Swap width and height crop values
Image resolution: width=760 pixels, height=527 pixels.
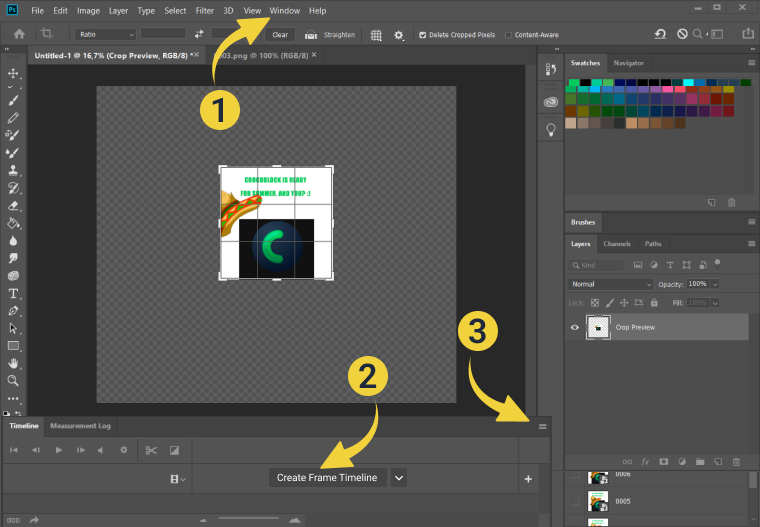[x=199, y=34]
